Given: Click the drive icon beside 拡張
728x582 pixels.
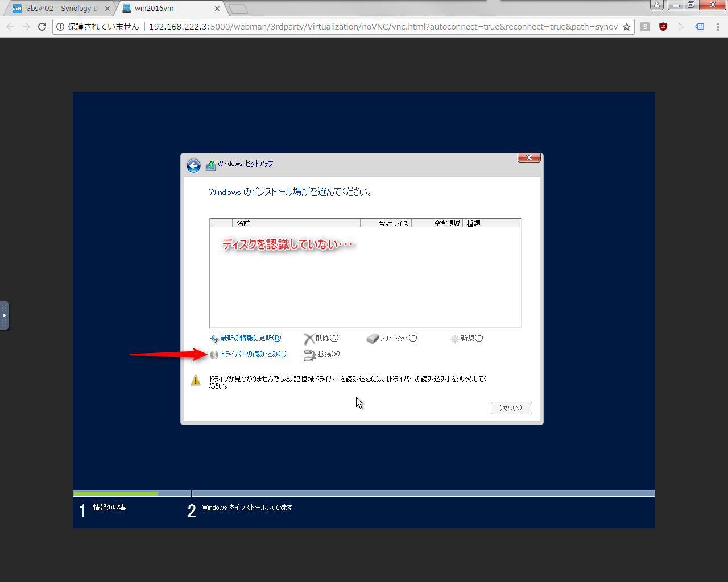Looking at the screenshot, I should 309,355.
